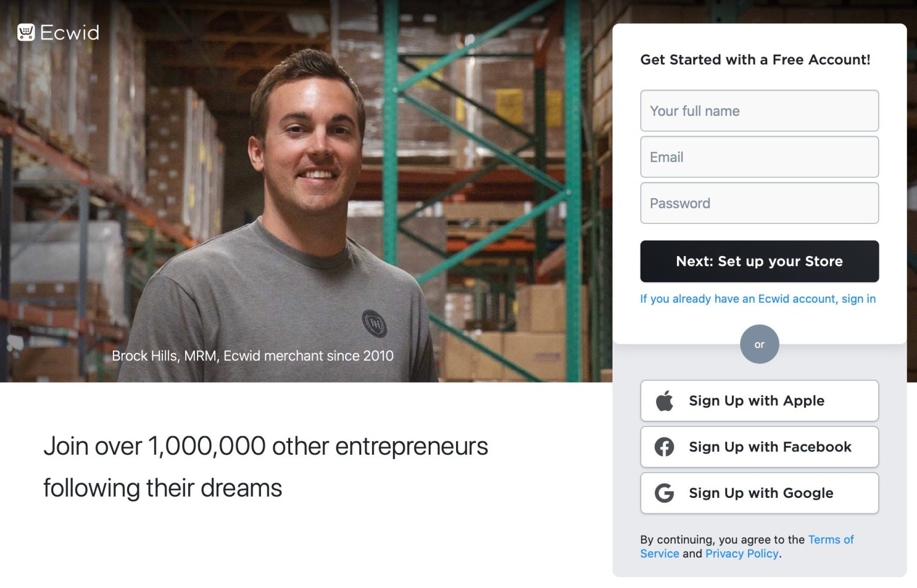This screenshot has height=588, width=917.
Task: Sign up using the Google option
Action: point(759,492)
